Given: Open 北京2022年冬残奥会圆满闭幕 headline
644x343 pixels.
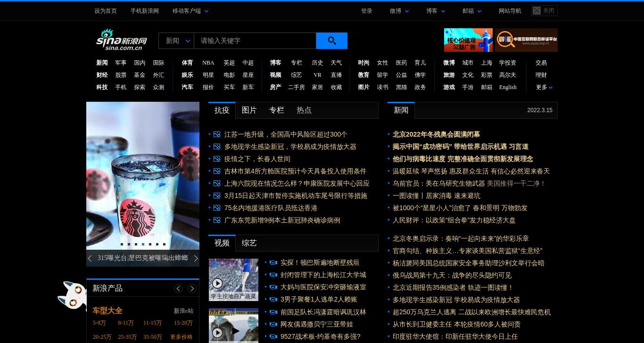Looking at the screenshot, I should 436,134.
